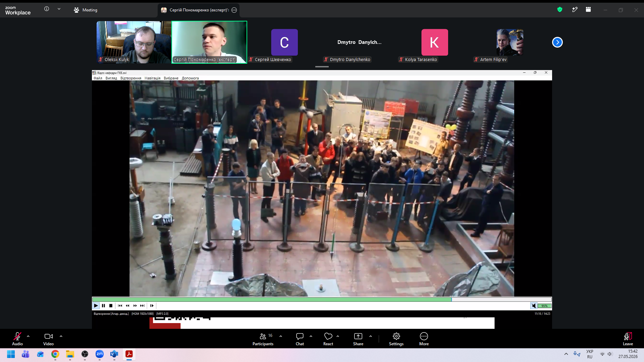Image resolution: width=644 pixels, height=362 pixels.
Task: Click Artem Filip'ev avatar tile
Action: [x=510, y=42]
